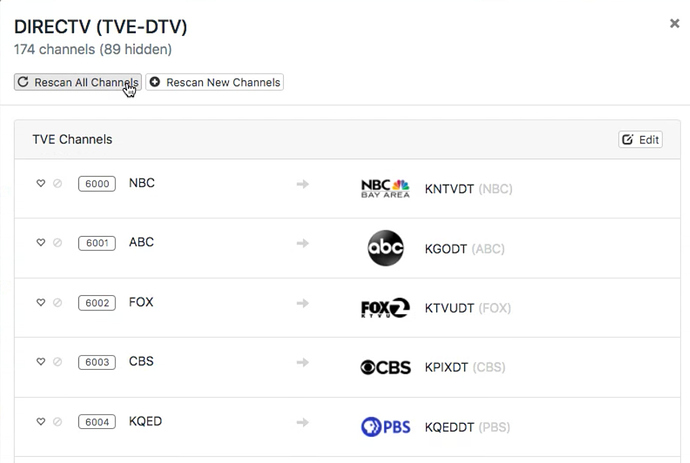Hide the CBS channel using block icon
Screen dimensions: 690x463
(x=57, y=362)
